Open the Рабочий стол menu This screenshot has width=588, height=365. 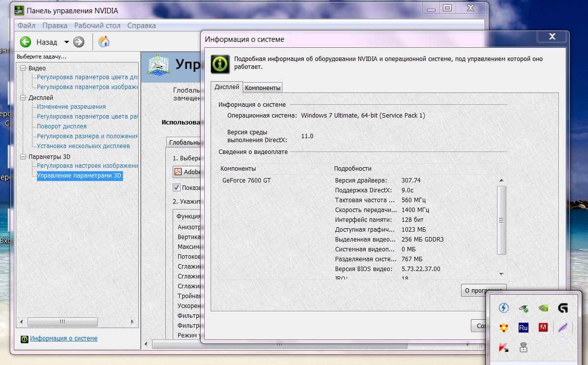(97, 26)
